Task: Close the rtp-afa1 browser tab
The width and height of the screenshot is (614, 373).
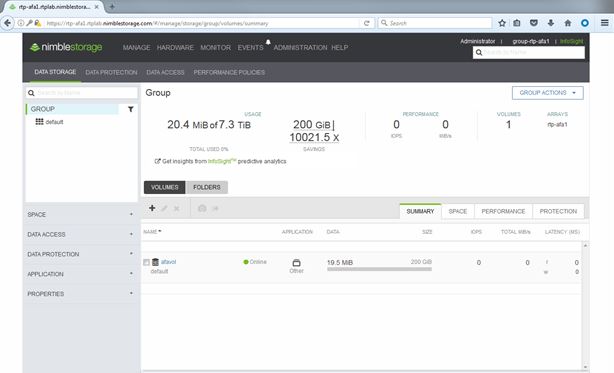Action: [96, 7]
